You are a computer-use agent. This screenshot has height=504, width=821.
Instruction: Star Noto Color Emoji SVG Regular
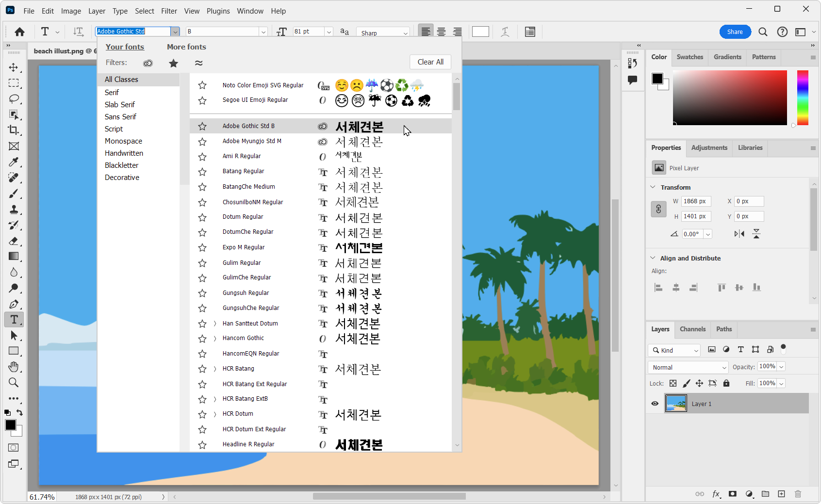202,85
